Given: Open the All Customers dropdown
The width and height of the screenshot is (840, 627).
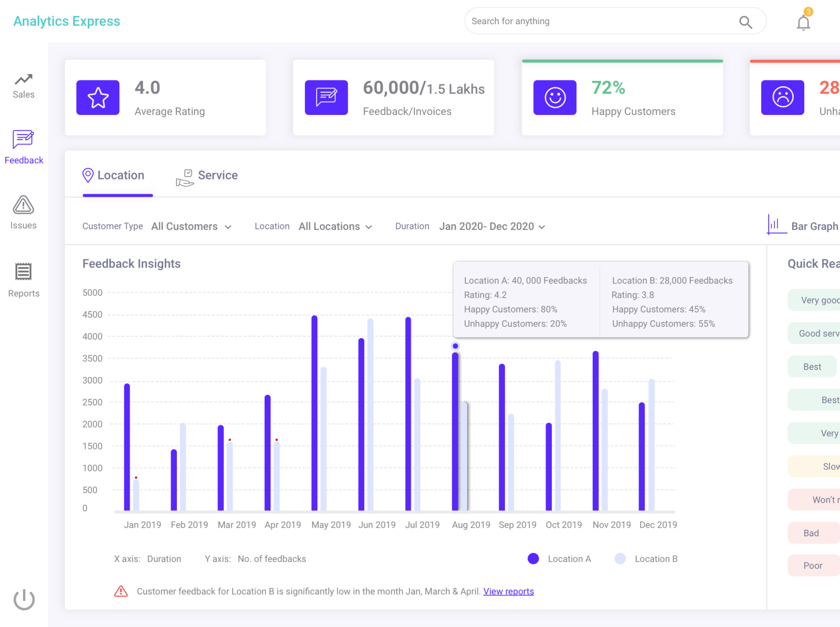Looking at the screenshot, I should pos(191,226).
